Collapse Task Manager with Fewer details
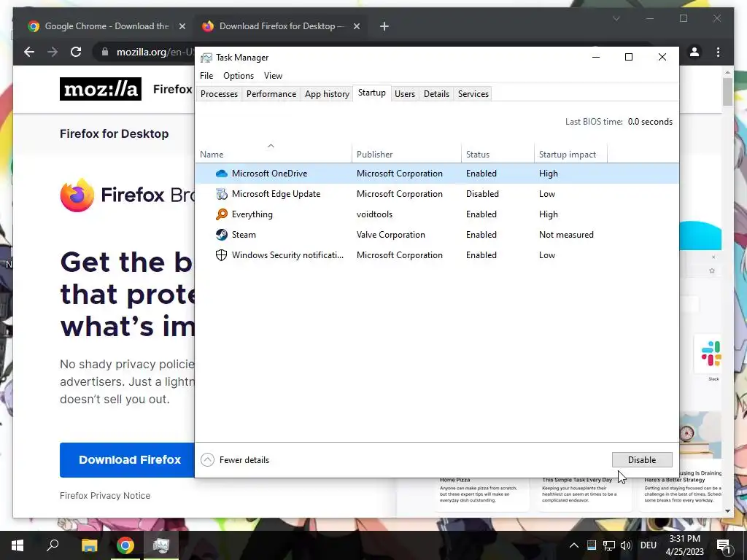Viewport: 747px width, 560px height. point(235,460)
